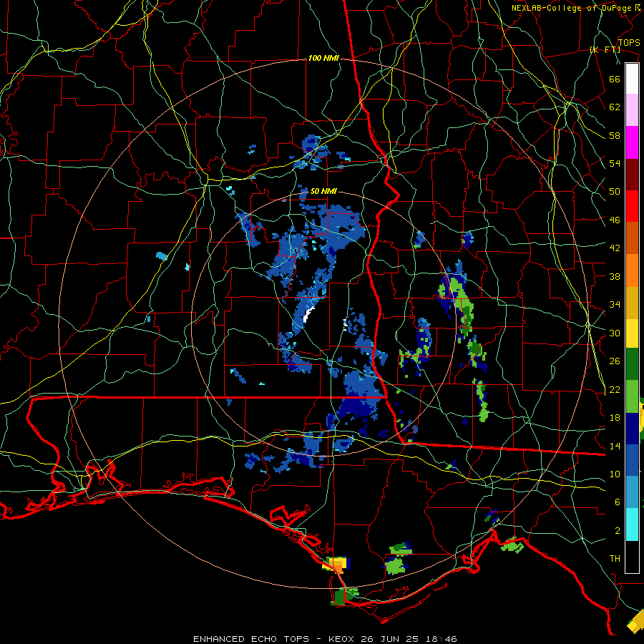Click the 22 legend value
644x644 pixels.
[615, 389]
